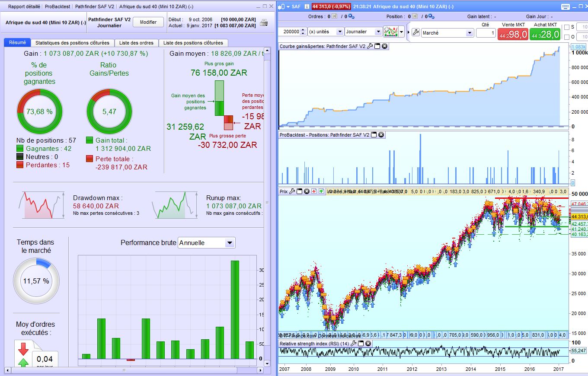Click the instrument info icon next to SAF
The width and height of the screenshot is (588, 376).
tap(307, 6)
